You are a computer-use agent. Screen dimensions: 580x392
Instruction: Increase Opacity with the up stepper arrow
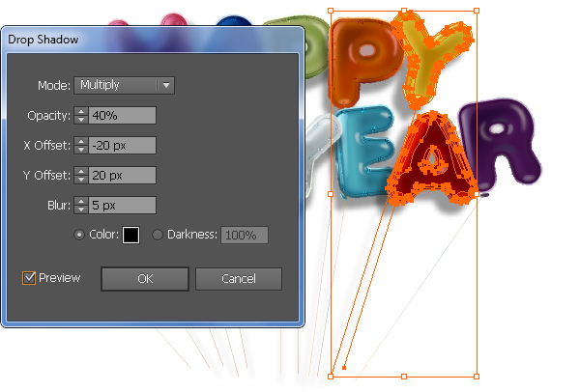(x=81, y=111)
